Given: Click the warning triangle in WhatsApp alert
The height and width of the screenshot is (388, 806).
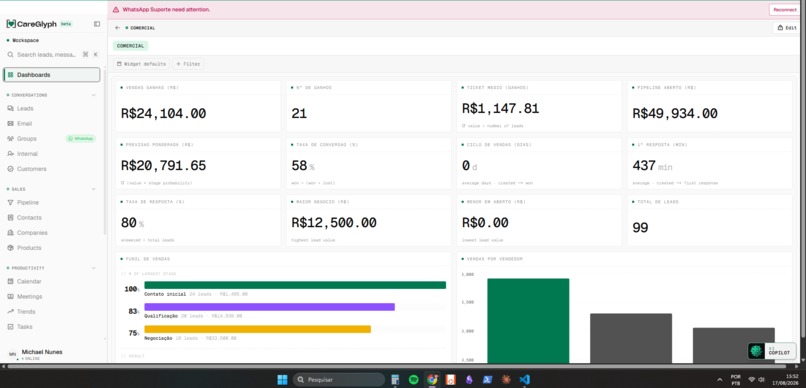Looking at the screenshot, I should pyautogui.click(x=116, y=9).
